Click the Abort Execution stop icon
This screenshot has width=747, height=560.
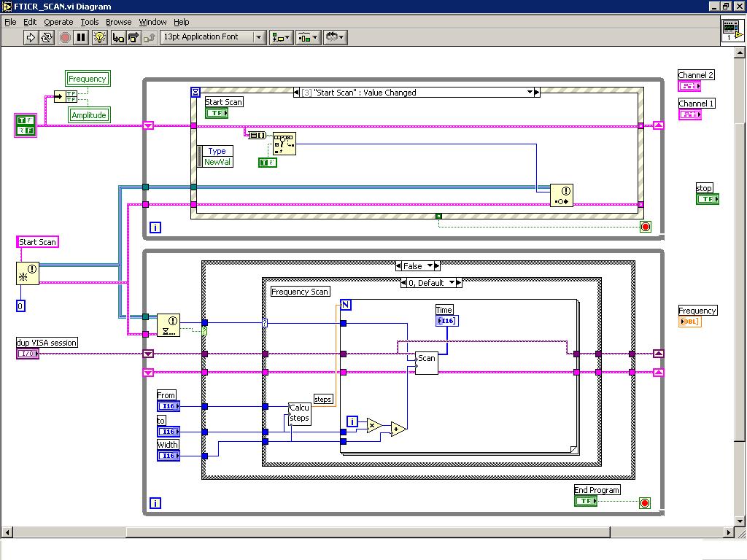coord(65,37)
